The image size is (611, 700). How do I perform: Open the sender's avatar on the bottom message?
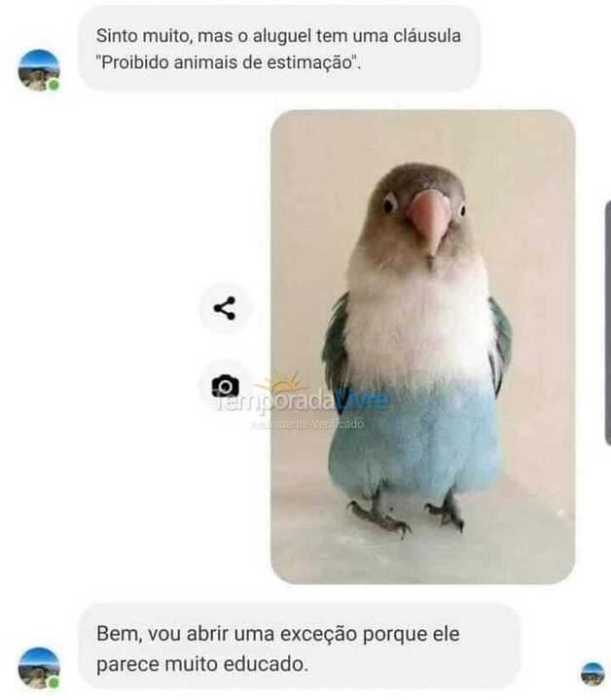pyautogui.click(x=39, y=668)
